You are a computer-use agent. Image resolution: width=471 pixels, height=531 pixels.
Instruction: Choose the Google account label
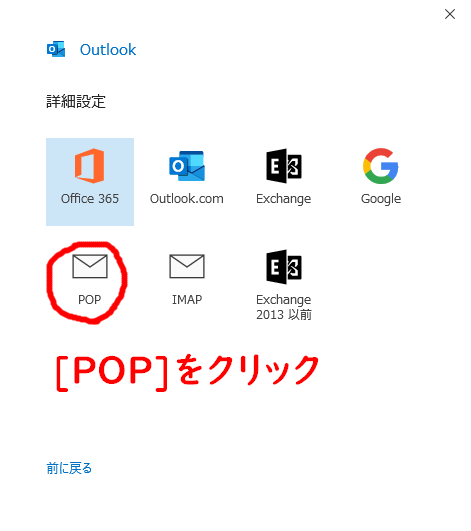[x=381, y=199]
